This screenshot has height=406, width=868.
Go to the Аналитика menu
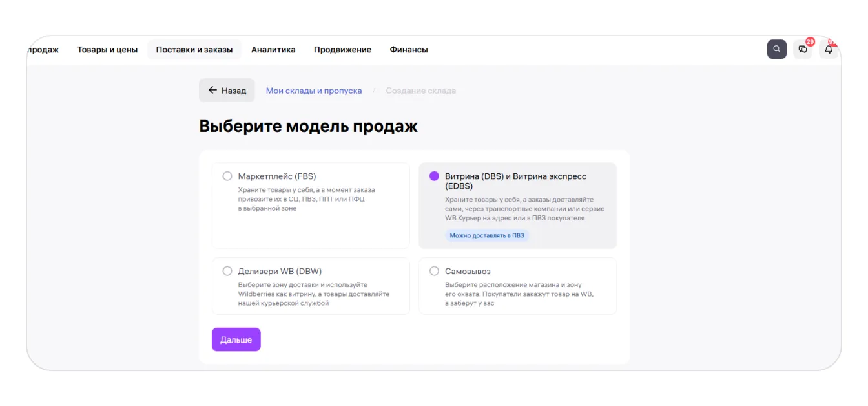(273, 50)
